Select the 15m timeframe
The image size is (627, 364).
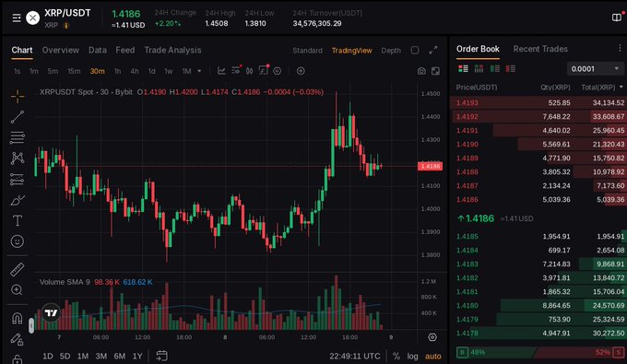74,71
